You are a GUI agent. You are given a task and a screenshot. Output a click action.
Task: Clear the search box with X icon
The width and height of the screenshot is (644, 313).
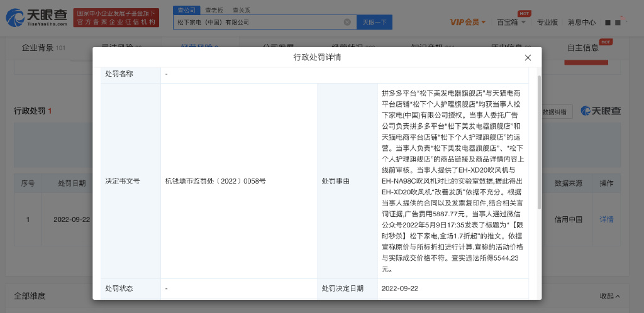pyautogui.click(x=347, y=22)
